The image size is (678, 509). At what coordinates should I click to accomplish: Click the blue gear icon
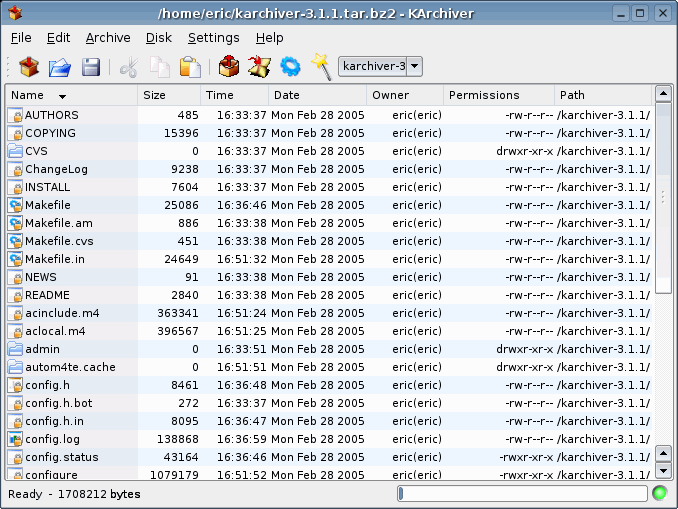pyautogui.click(x=290, y=67)
